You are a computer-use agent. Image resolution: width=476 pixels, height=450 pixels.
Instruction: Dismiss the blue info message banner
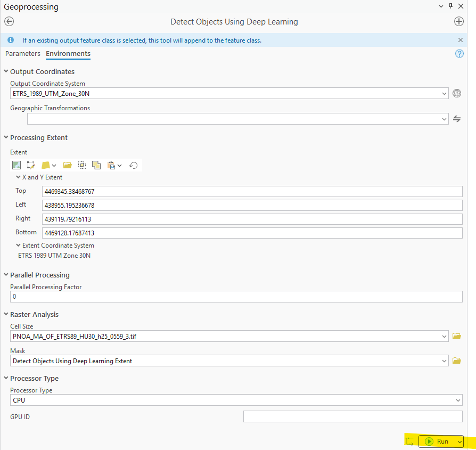coord(461,40)
